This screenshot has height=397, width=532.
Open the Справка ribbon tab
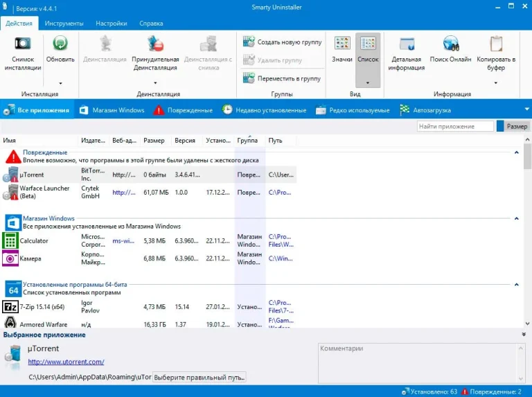(x=151, y=24)
